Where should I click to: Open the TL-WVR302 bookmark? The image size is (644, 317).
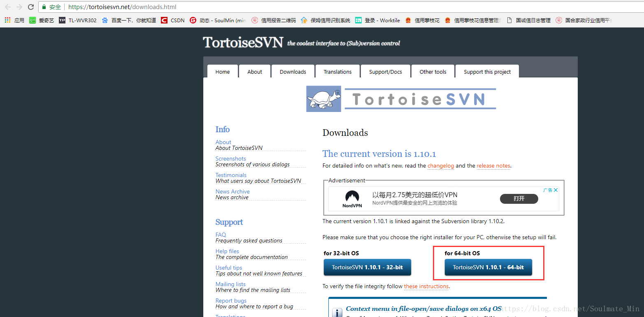coord(78,20)
